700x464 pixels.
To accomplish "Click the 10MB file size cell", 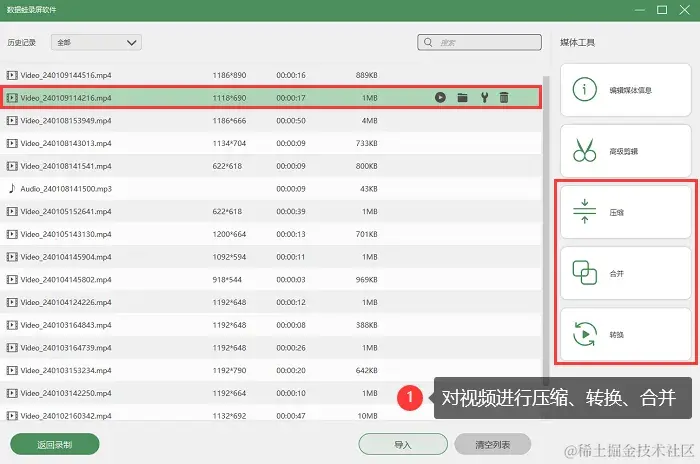I will 367,416.
